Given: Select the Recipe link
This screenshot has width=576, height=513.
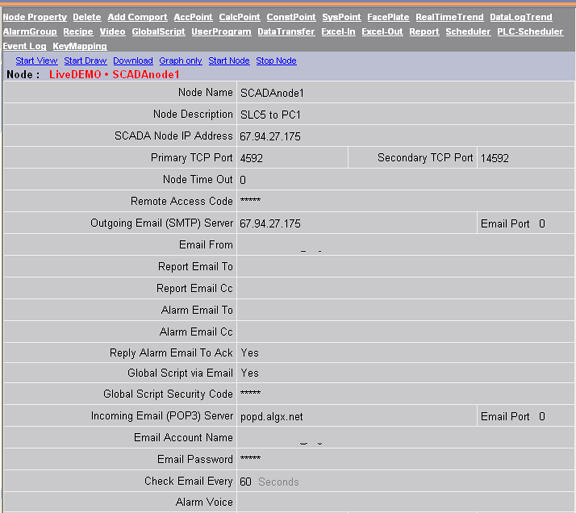Looking at the screenshot, I should point(78,32).
